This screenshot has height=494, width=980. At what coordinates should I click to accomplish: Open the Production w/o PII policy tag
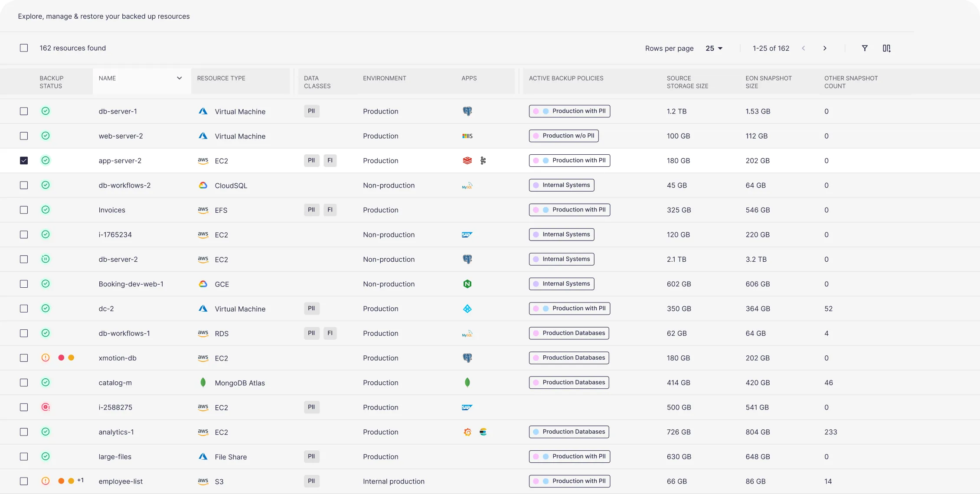[x=564, y=136]
